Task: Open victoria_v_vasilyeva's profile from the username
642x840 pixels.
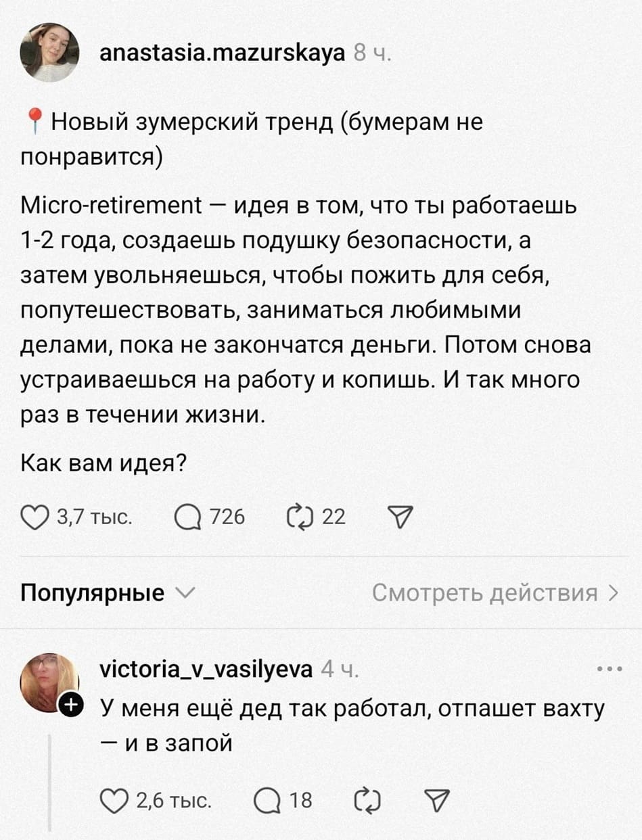Action: pos(206,670)
